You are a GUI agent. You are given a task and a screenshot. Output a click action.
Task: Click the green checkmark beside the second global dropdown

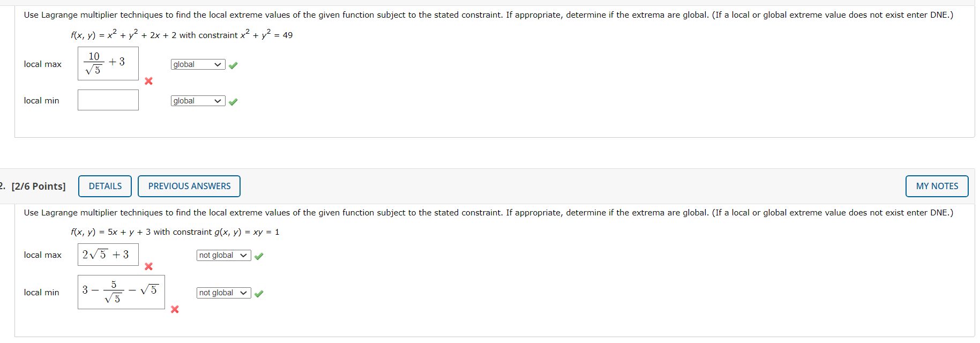pyautogui.click(x=233, y=101)
